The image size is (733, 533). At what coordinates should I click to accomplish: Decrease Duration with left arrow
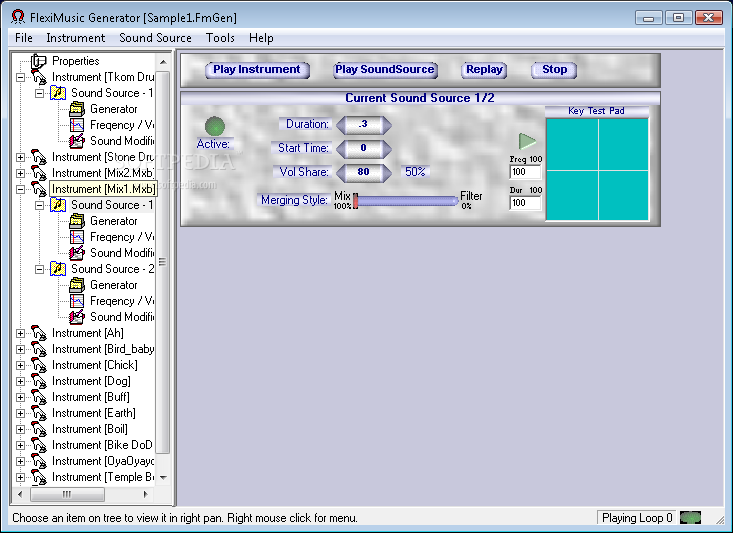(x=342, y=125)
